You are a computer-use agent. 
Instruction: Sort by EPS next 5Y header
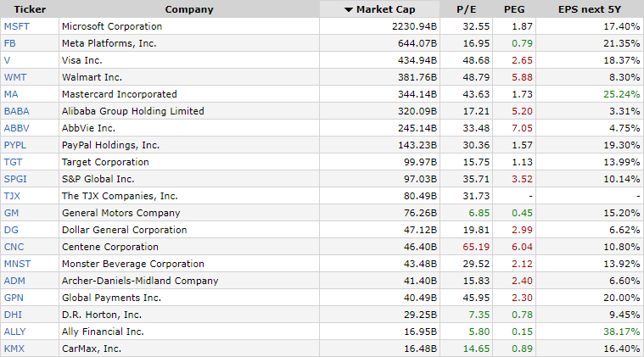point(590,9)
